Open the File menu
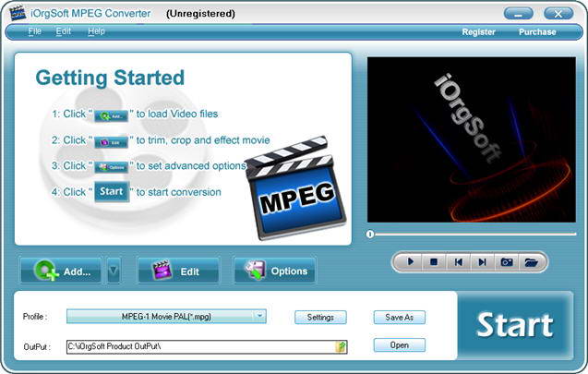Viewport: 588px width, 374px height. [34, 31]
